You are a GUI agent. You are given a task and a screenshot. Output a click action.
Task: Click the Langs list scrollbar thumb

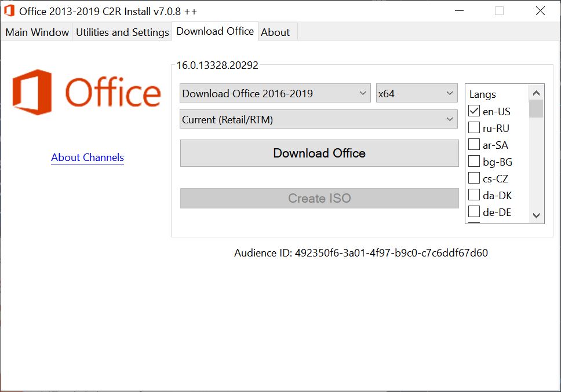[536, 109]
